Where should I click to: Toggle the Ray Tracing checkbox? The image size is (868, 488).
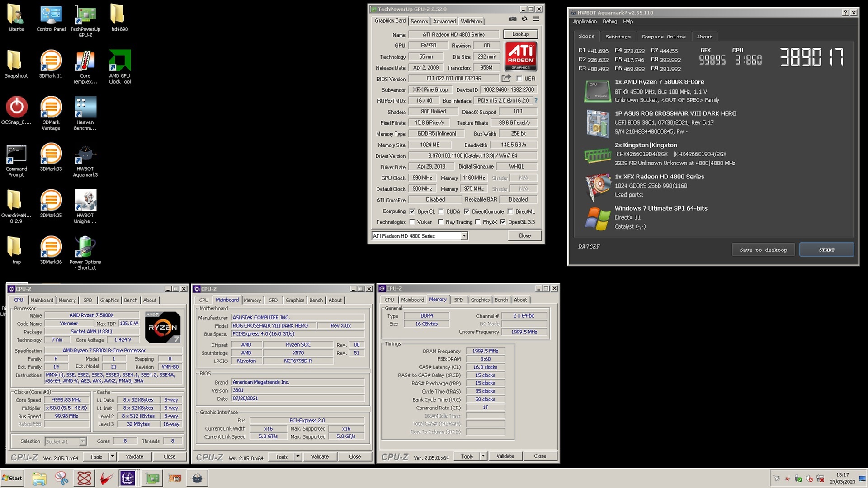(x=440, y=222)
